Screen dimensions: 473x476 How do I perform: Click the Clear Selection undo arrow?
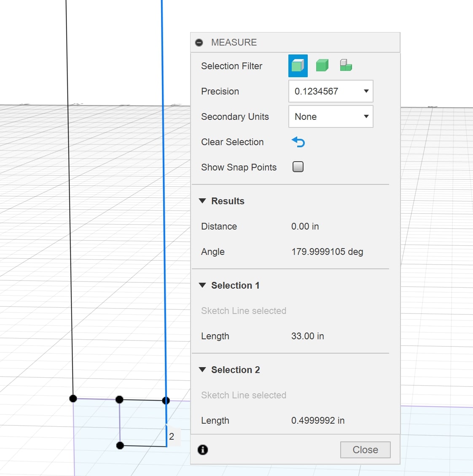298,142
